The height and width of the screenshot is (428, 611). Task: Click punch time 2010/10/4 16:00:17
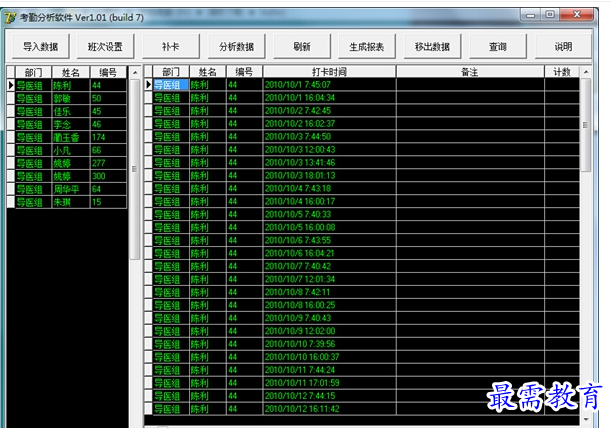click(300, 201)
